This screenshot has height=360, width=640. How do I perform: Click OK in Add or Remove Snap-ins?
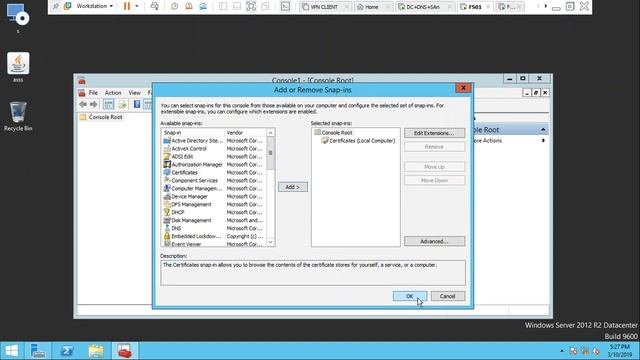[x=410, y=296]
